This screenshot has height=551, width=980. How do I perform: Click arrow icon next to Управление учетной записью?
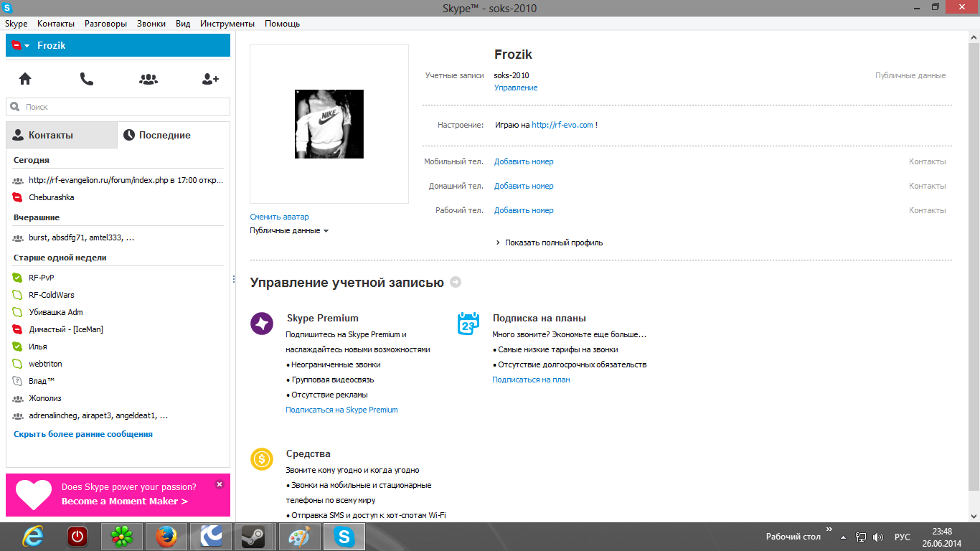click(x=456, y=283)
